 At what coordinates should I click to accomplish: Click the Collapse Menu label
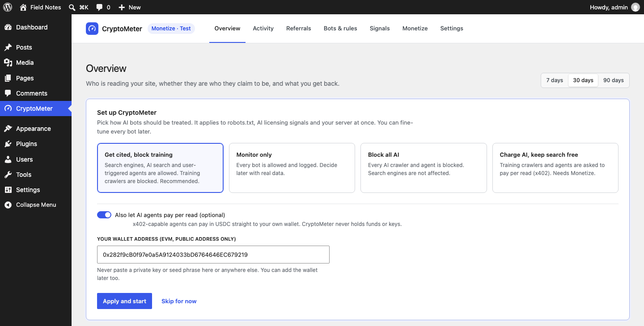point(36,205)
